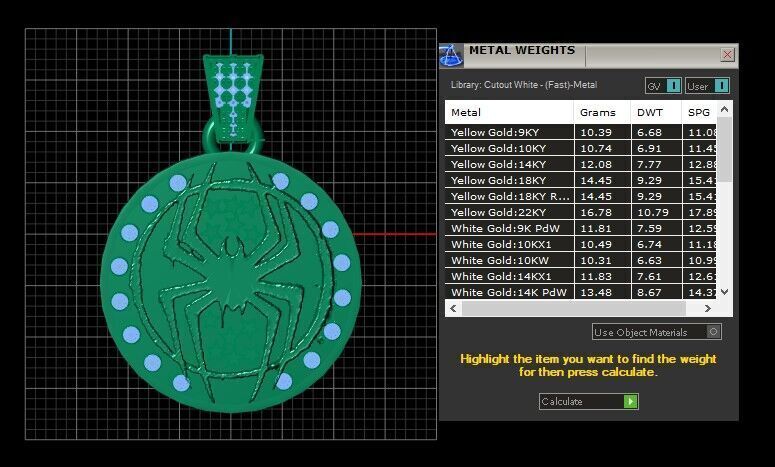This screenshot has height=467, width=775.
Task: Click the table's scroll up arrow
Action: click(725, 109)
